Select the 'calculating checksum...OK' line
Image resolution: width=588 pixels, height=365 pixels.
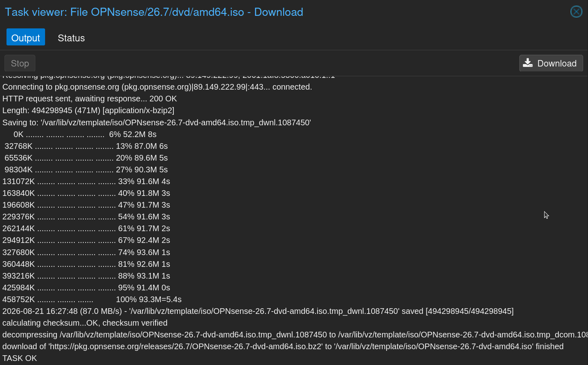[85, 323]
